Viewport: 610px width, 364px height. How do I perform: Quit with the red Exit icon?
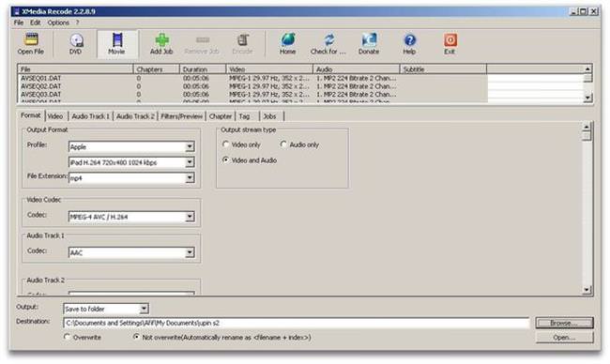pyautogui.click(x=450, y=39)
